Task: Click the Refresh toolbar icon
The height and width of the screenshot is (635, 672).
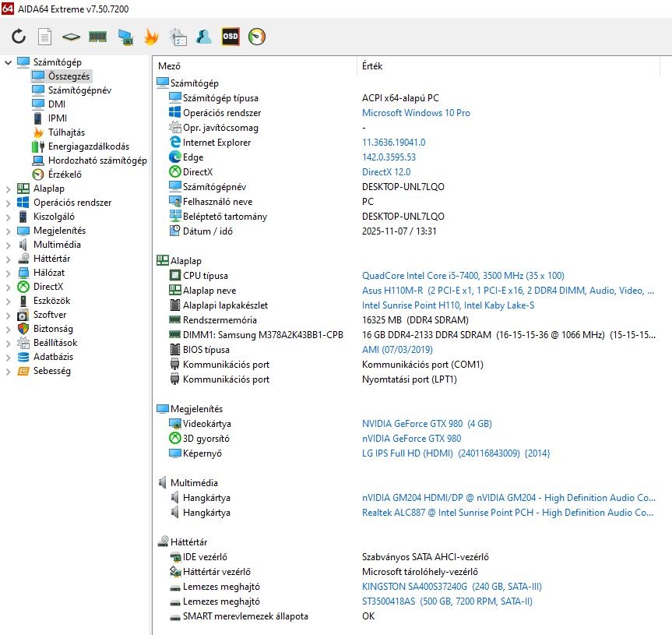Action: (x=19, y=37)
